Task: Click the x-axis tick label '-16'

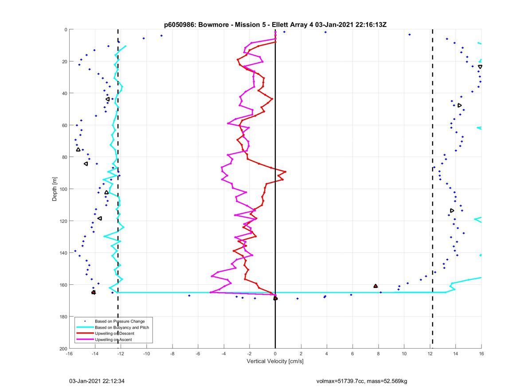Action: [69, 354]
